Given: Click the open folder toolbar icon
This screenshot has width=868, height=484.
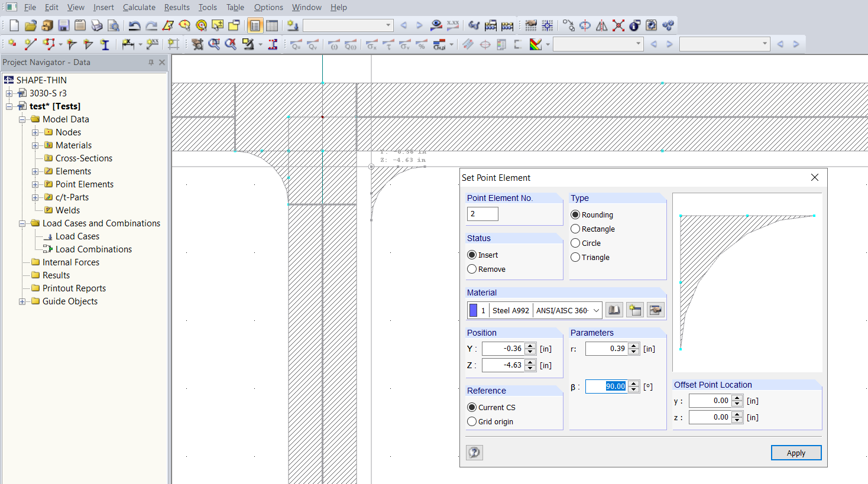Looking at the screenshot, I should pyautogui.click(x=31, y=25).
